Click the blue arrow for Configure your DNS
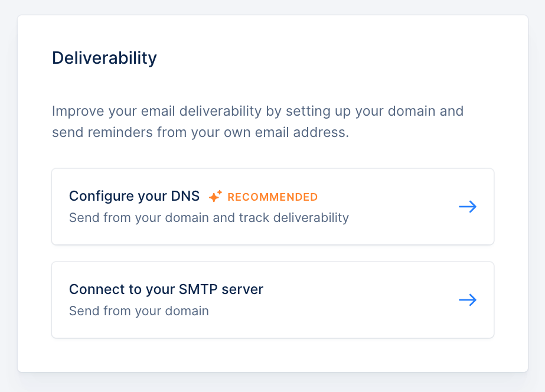 tap(468, 207)
